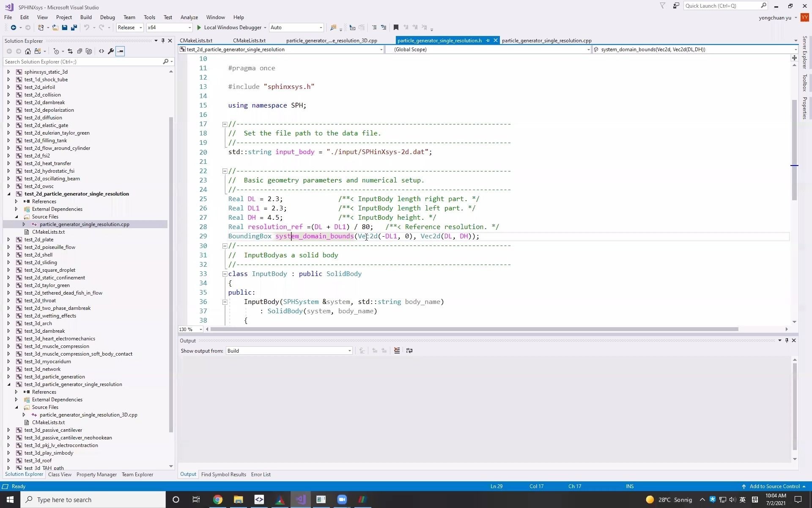812x508 pixels.
Task: Expand the test_3d_particle_generation tree item
Action: (8, 376)
